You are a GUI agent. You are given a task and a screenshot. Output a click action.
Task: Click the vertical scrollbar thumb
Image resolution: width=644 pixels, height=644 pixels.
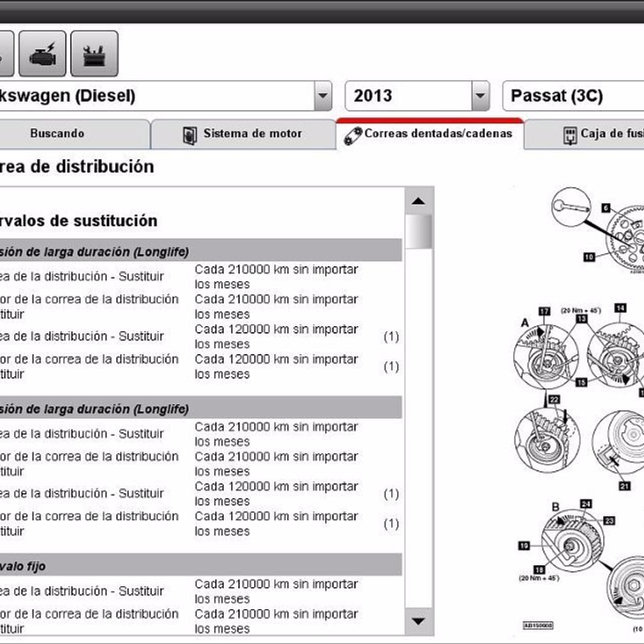click(x=418, y=232)
